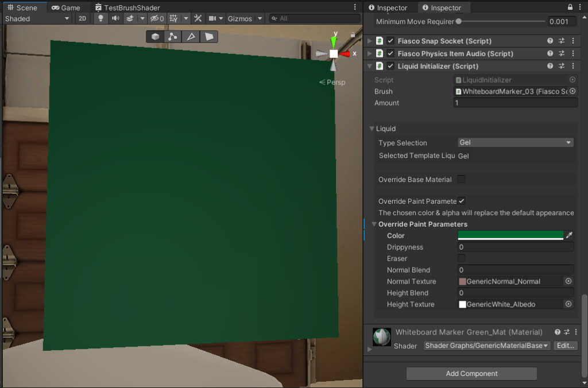This screenshot has width=588, height=388.
Task: Click the Add Component button
Action: pos(471,374)
